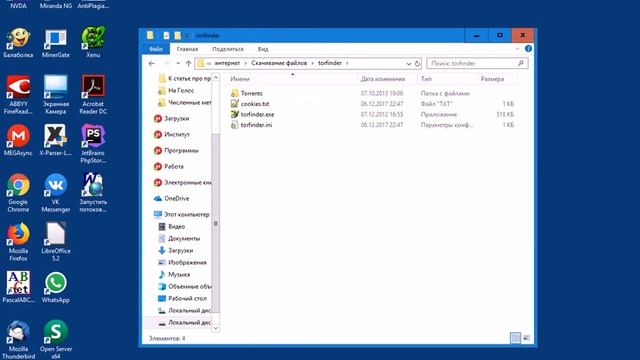Select Этот компьютер in navigation pane
This screenshot has width=640, height=360.
tap(182, 214)
